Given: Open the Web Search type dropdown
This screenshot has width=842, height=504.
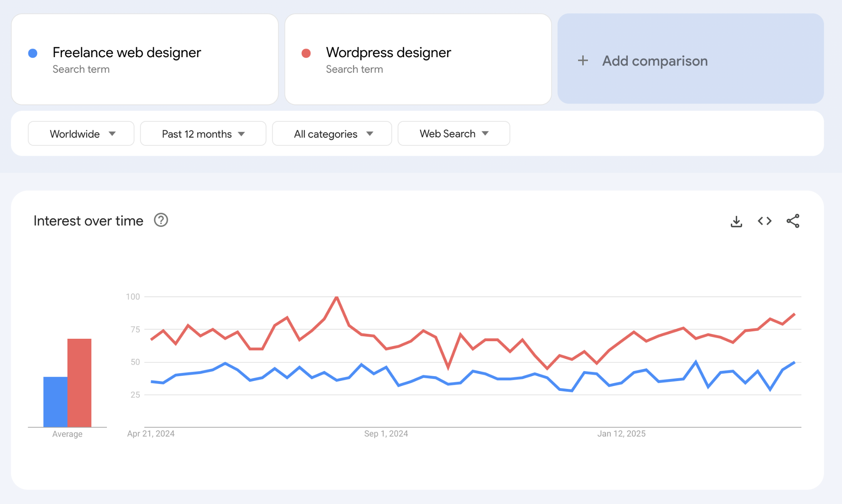Looking at the screenshot, I should pyautogui.click(x=453, y=133).
